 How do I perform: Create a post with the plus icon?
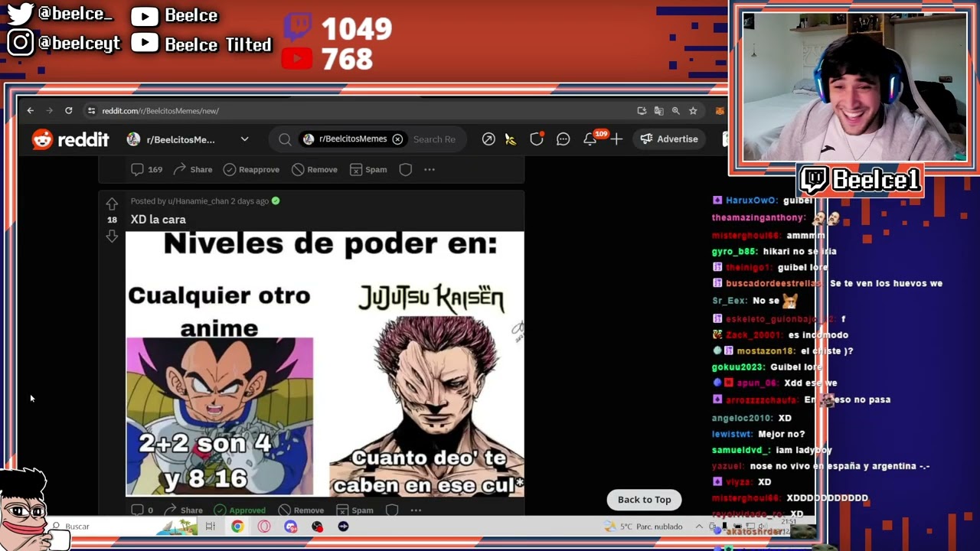[x=616, y=139]
